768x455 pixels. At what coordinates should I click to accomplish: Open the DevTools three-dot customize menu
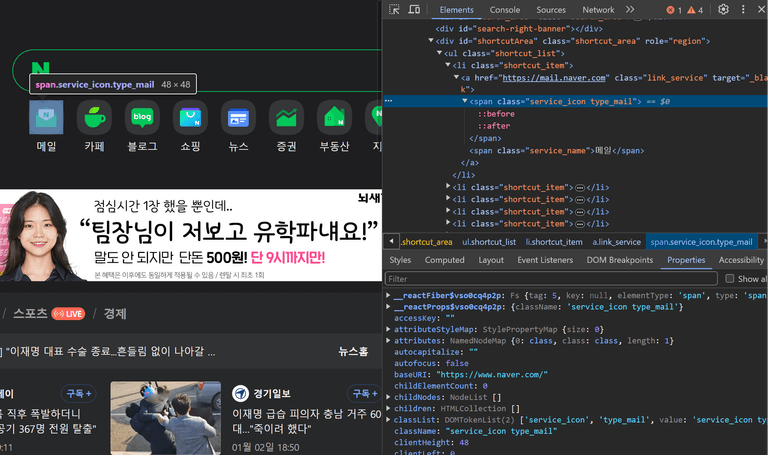[743, 9]
